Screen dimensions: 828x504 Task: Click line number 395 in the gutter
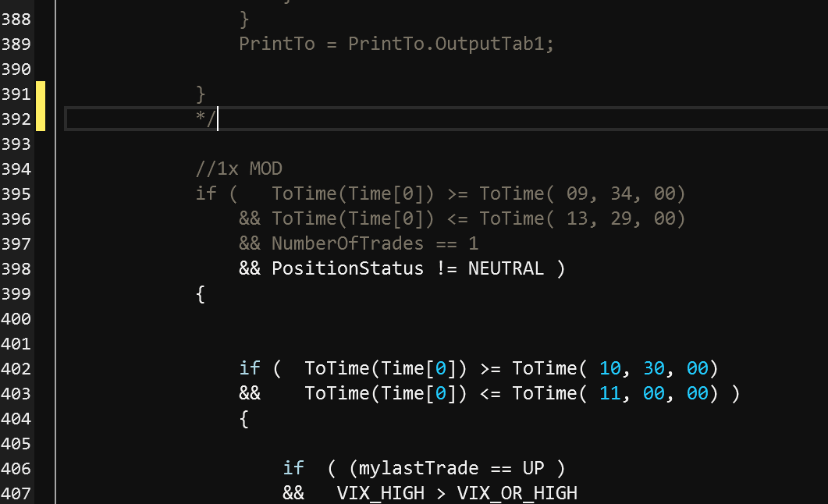(x=16, y=193)
